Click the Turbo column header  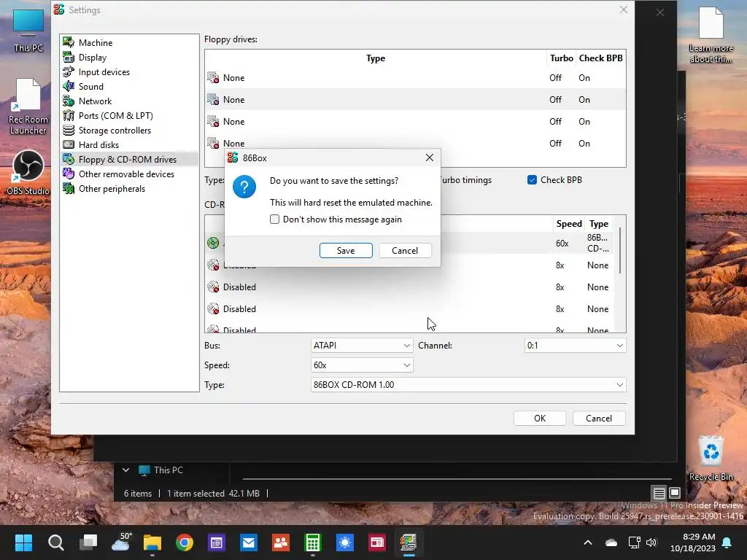click(x=561, y=58)
